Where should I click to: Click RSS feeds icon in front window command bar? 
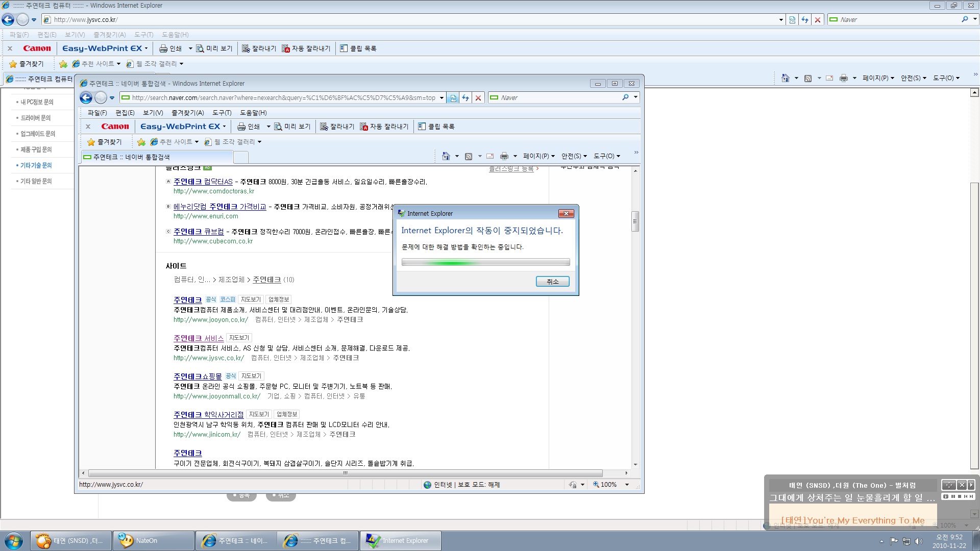point(469,156)
